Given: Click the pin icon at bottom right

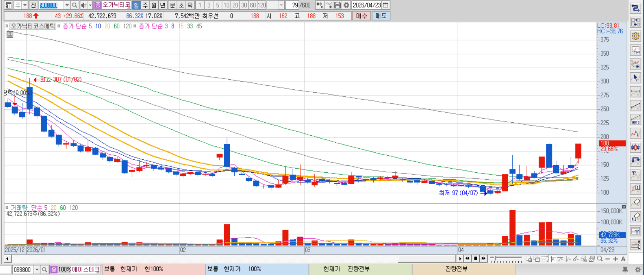Looking at the screenshot, I should [x=625, y=269].
